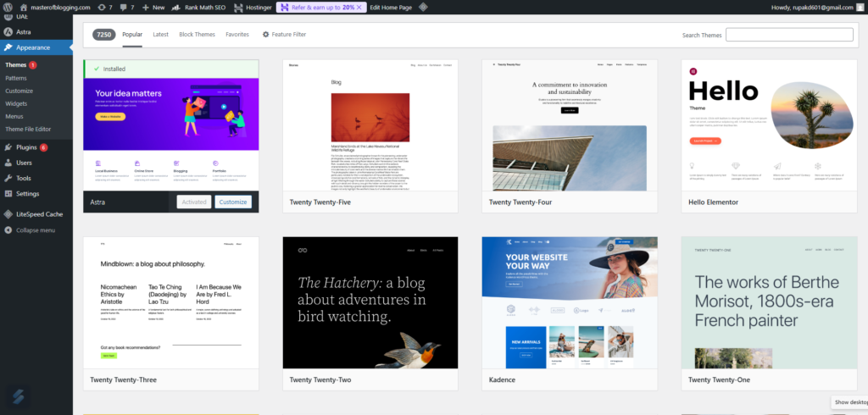This screenshot has width=868, height=415.
Task: Click the 7250 theme count badge
Action: pos(104,35)
